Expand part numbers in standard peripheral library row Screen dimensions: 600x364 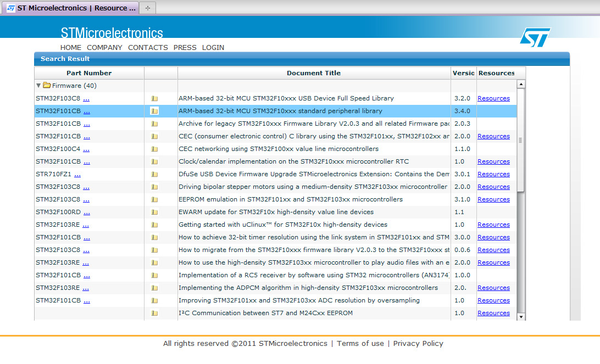87,111
